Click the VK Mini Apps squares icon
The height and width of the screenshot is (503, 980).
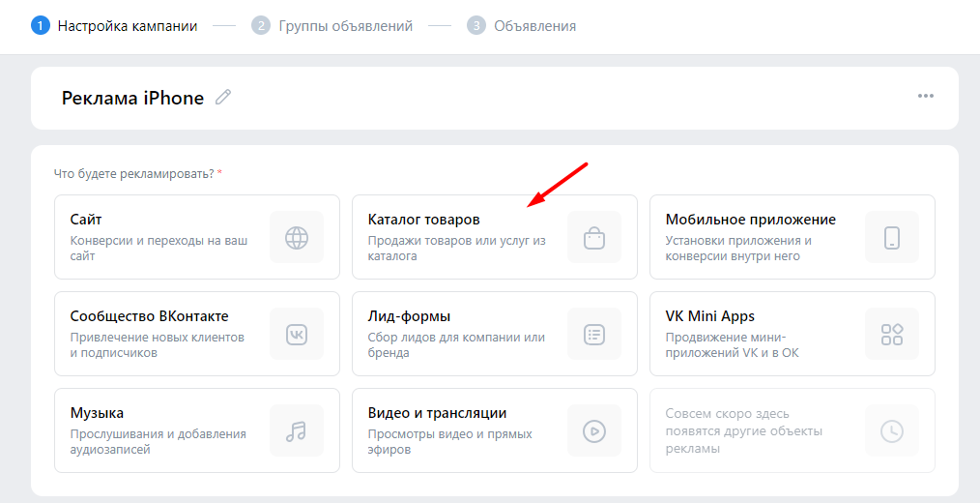tap(892, 334)
